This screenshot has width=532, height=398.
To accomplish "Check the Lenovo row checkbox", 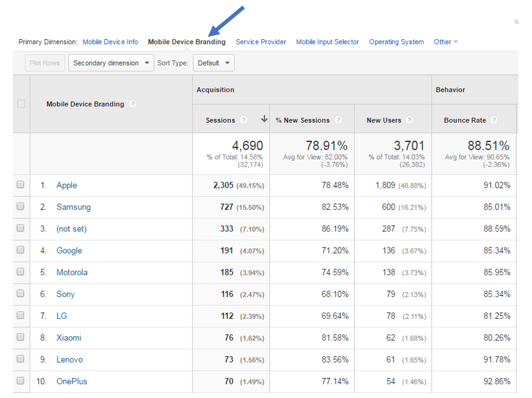I will click(21, 359).
